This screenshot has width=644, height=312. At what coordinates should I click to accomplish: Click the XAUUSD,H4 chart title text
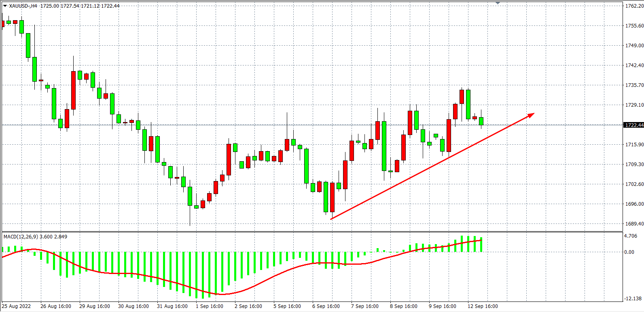click(x=23, y=6)
